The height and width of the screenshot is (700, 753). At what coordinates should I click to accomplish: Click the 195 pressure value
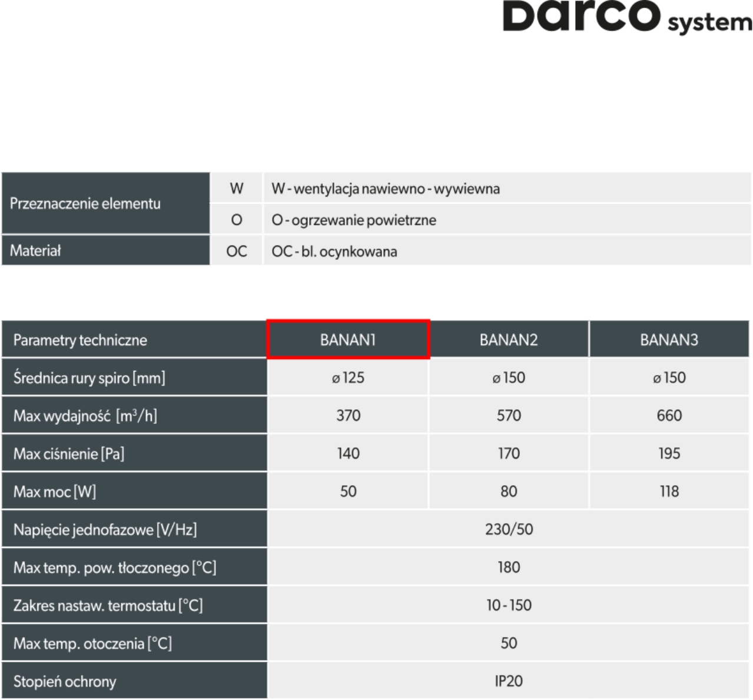click(669, 453)
